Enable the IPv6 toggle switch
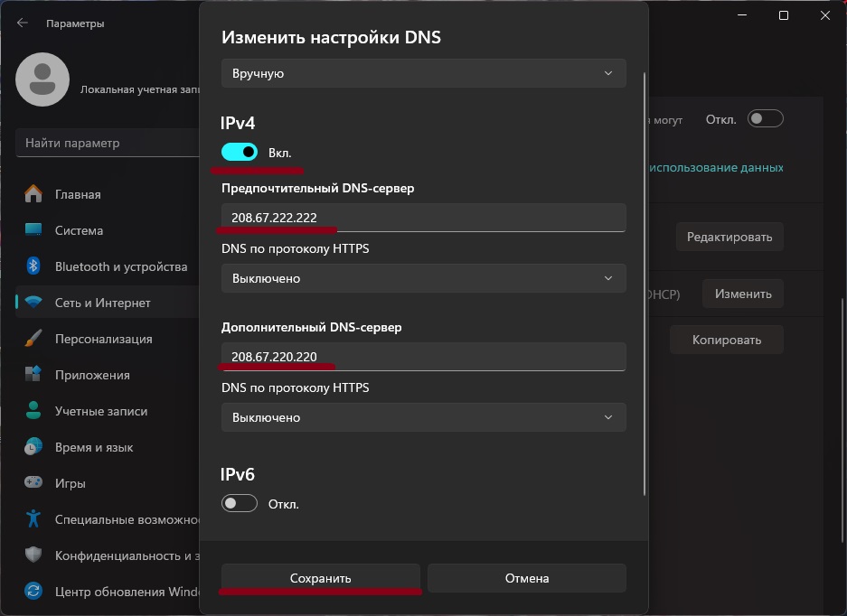Image resolution: width=847 pixels, height=616 pixels. 240,503
